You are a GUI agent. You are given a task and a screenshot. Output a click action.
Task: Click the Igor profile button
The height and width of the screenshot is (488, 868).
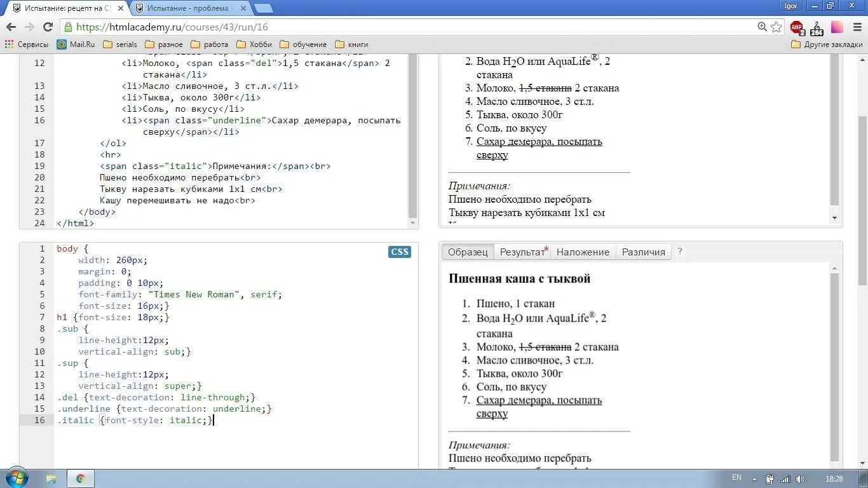(790, 6)
